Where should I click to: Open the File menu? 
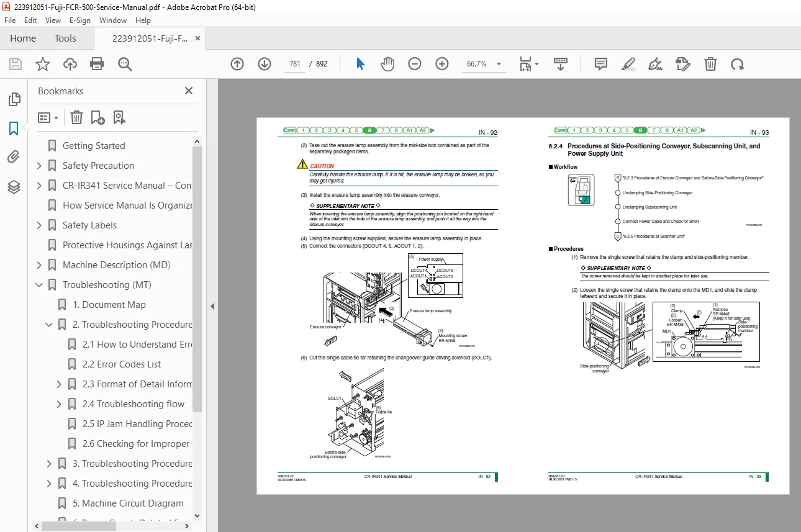pos(10,20)
